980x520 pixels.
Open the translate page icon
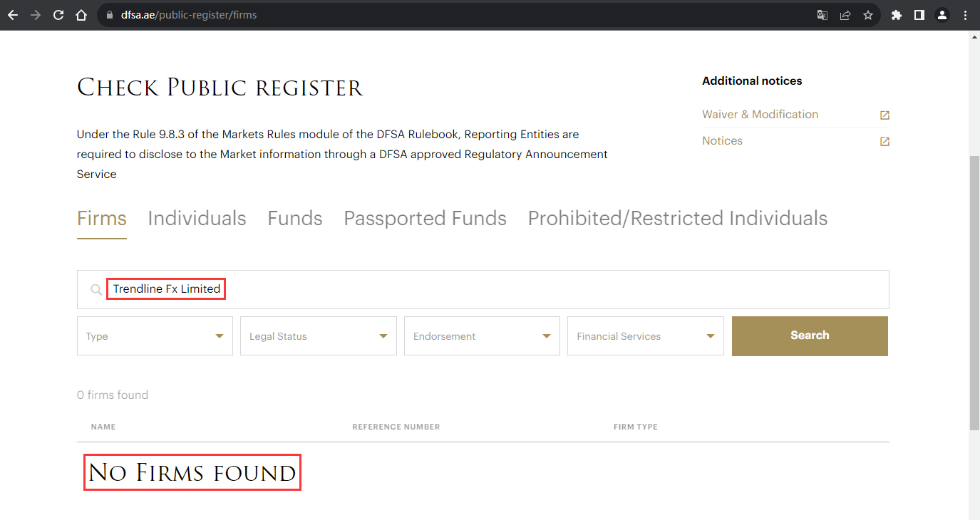click(x=822, y=15)
